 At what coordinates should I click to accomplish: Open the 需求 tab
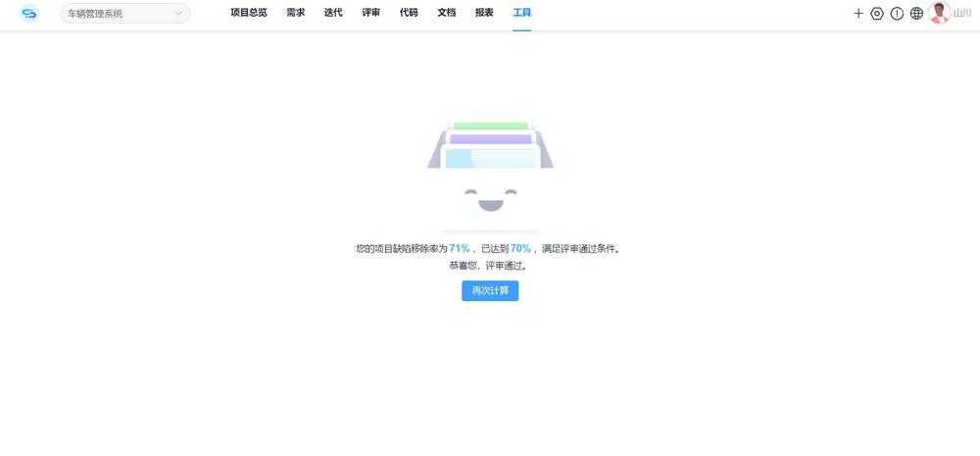tap(295, 13)
